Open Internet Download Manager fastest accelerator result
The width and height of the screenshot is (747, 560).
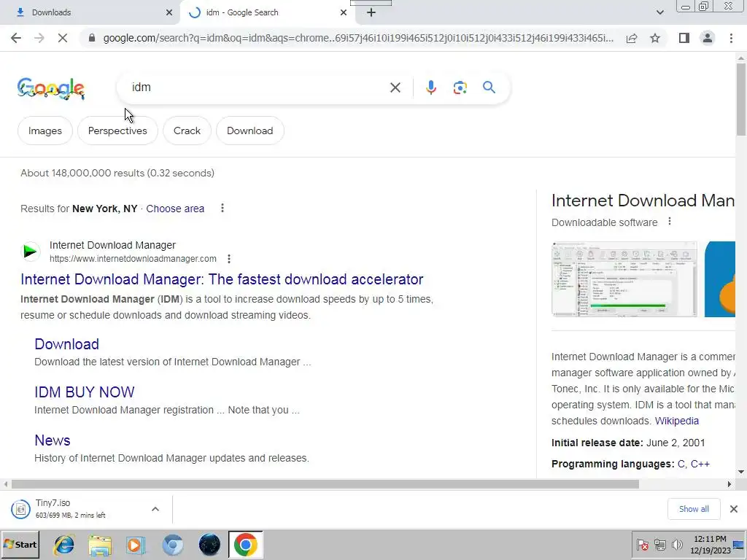tap(222, 279)
